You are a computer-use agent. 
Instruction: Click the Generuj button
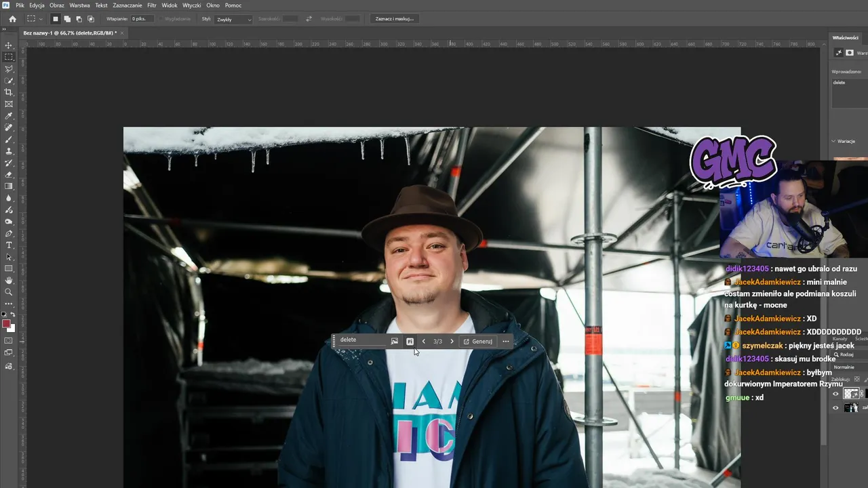[x=478, y=342]
